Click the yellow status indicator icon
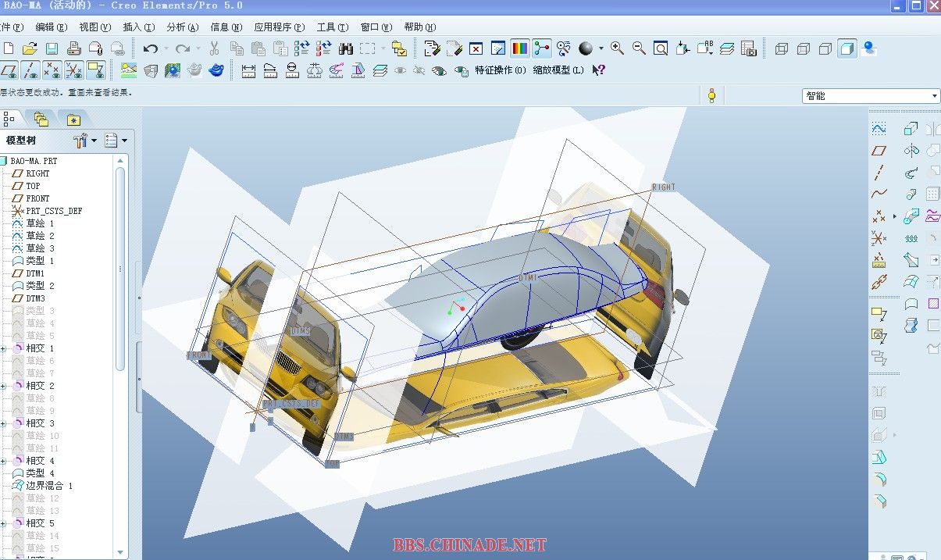Image resolution: width=941 pixels, height=560 pixels. coord(711,96)
